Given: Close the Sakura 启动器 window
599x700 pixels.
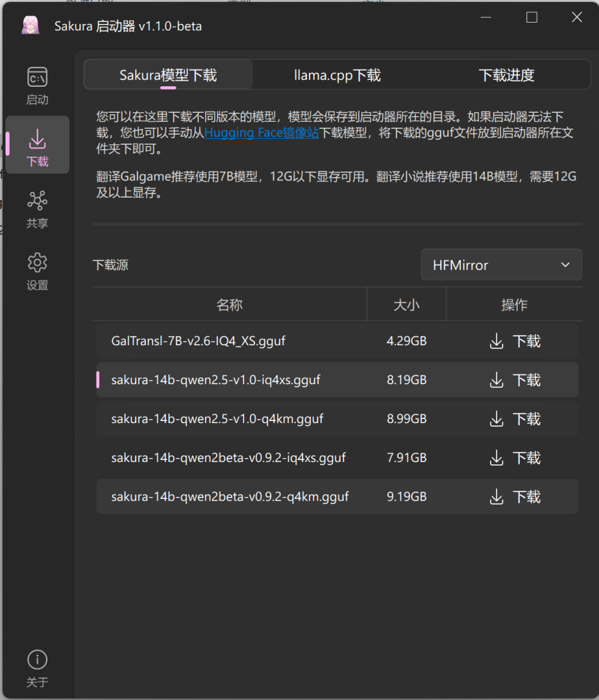Looking at the screenshot, I should (x=576, y=17).
